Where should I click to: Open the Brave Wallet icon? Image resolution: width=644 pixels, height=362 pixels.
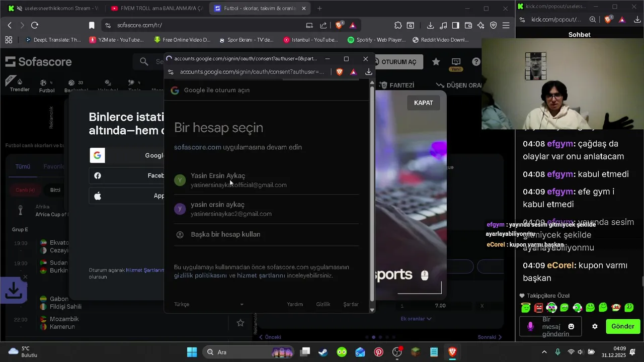[468, 25]
